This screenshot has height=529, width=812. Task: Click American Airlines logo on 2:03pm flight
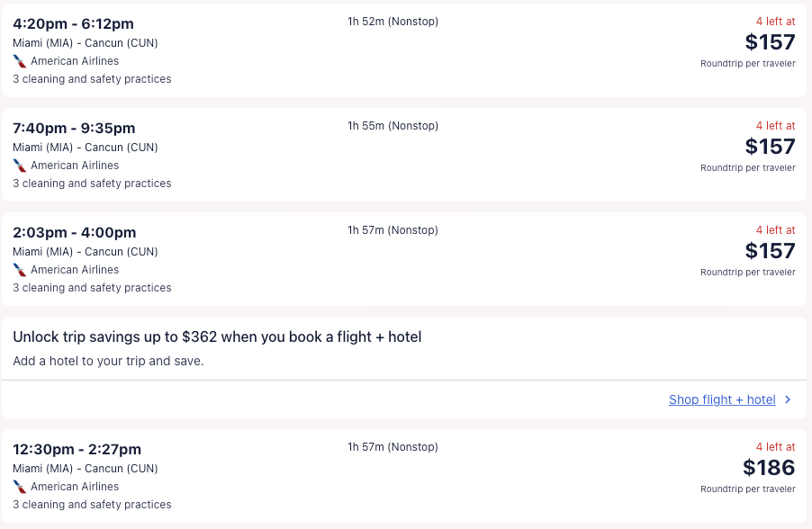point(20,270)
